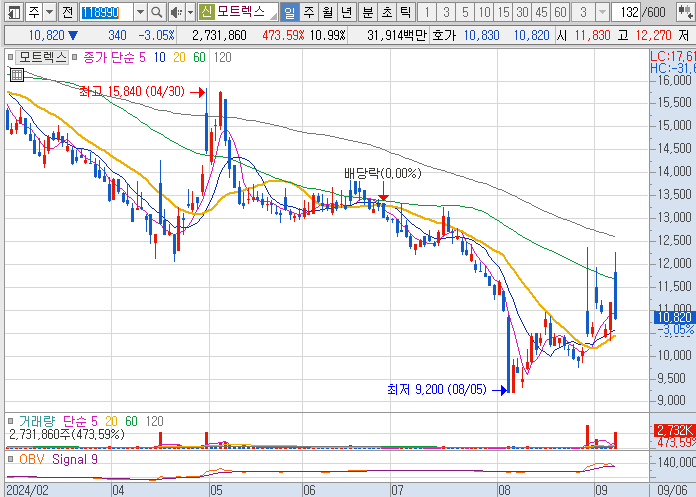
Task: Choose the 3 interval button
Action: (446, 12)
